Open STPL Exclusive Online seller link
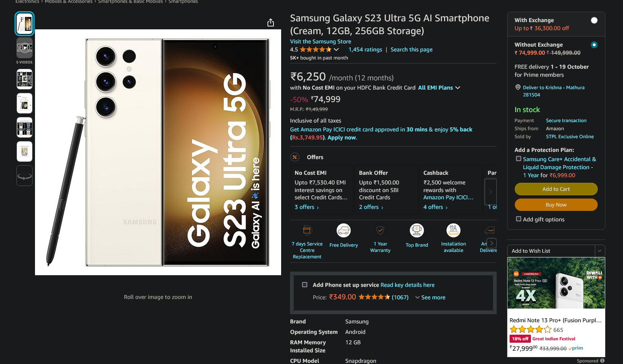Screen dimensions: 623x364 [570, 137]
